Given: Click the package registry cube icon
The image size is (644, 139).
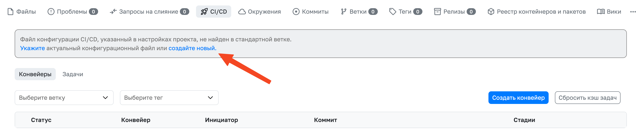Looking at the screenshot, I should coord(491,12).
